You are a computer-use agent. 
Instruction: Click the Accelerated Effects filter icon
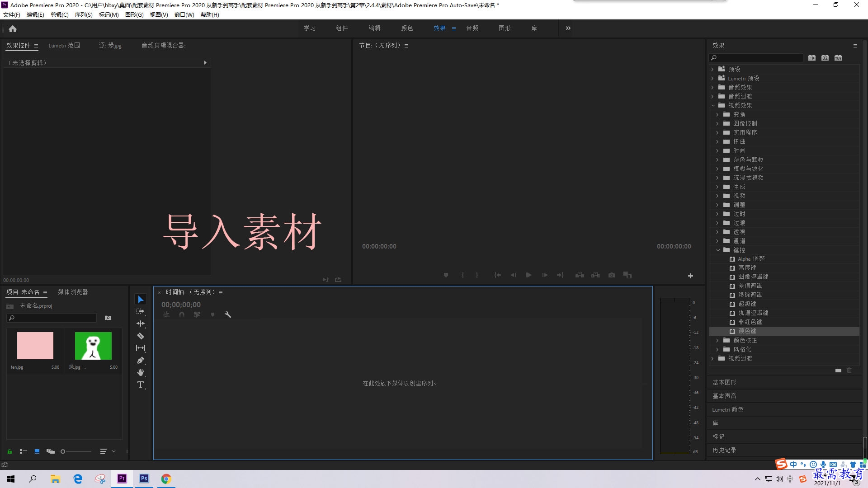[x=812, y=58]
